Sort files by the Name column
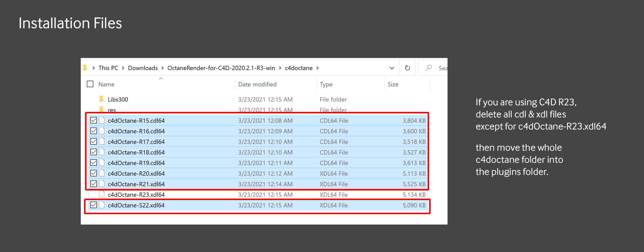644x252 pixels. point(106,84)
